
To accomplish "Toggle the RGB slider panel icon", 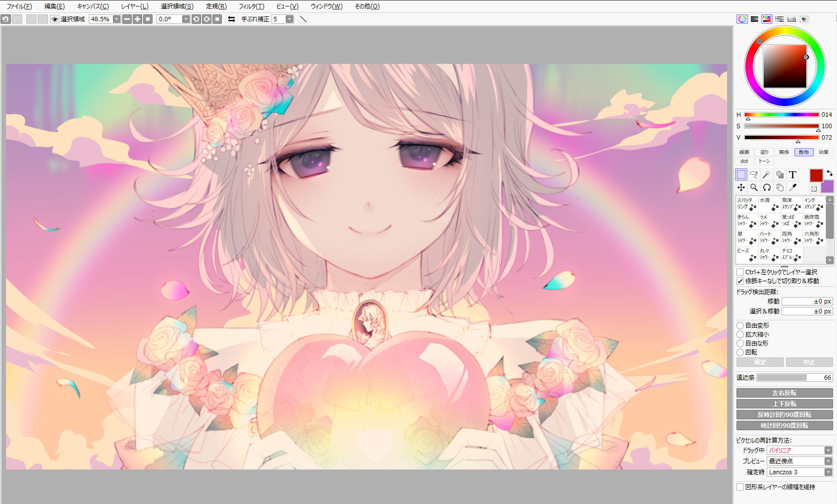I will click(x=754, y=19).
